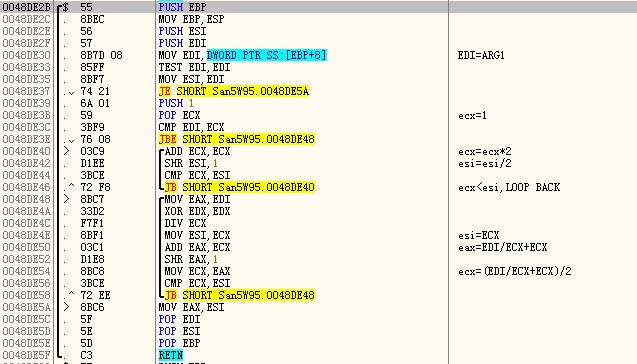The width and height of the screenshot is (637, 364).
Task: Click hex bytes 76 08
Action: [x=95, y=139]
